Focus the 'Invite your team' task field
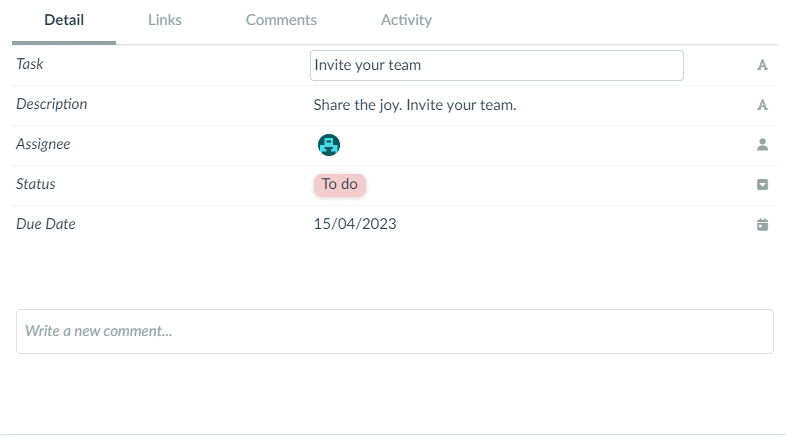 pyautogui.click(x=496, y=65)
